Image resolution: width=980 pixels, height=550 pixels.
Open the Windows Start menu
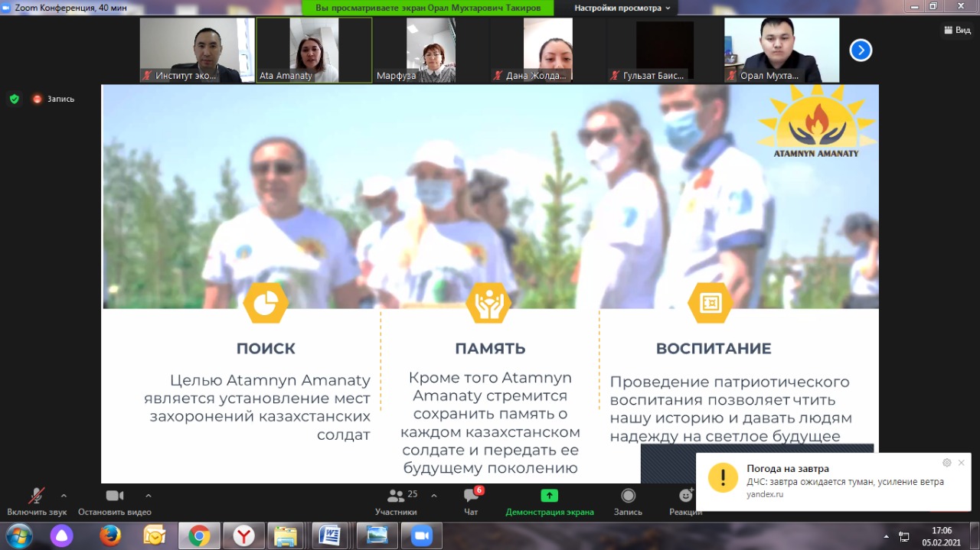(18, 535)
